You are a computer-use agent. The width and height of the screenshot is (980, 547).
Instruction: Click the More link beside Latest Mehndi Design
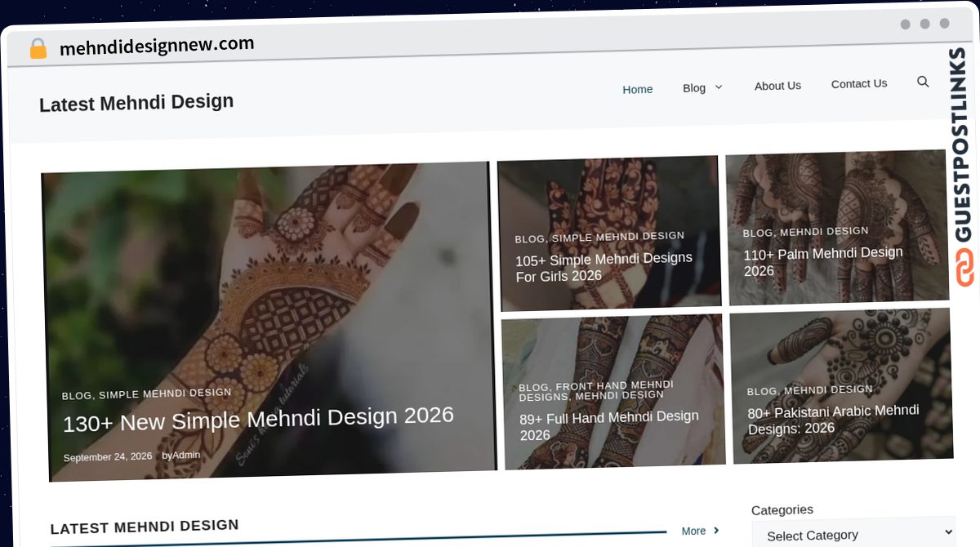coord(693,531)
